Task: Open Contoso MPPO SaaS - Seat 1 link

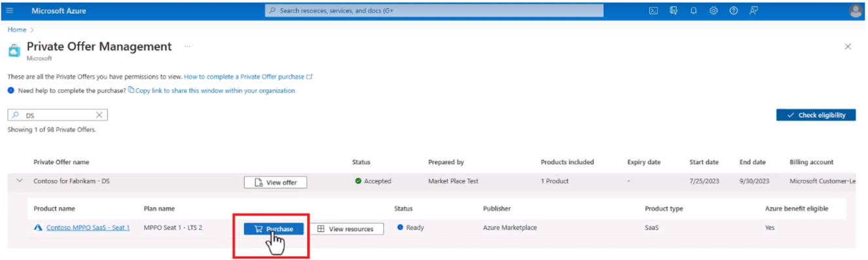Action: click(88, 228)
